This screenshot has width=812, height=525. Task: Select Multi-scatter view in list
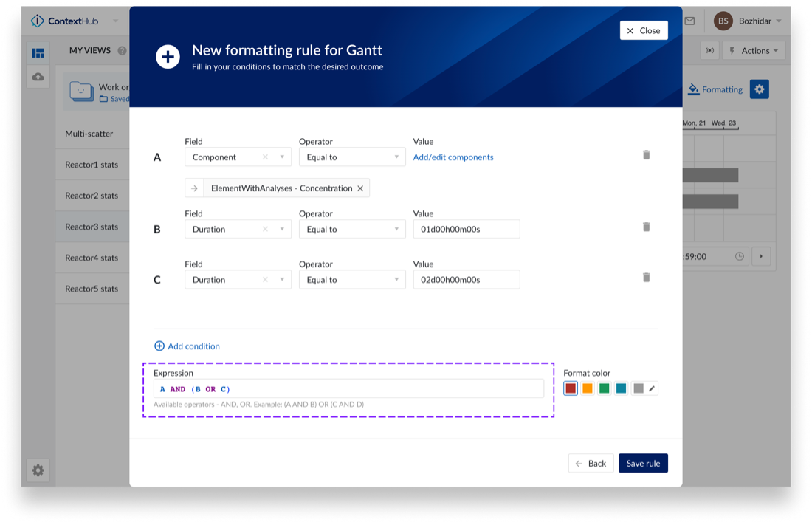coord(89,134)
